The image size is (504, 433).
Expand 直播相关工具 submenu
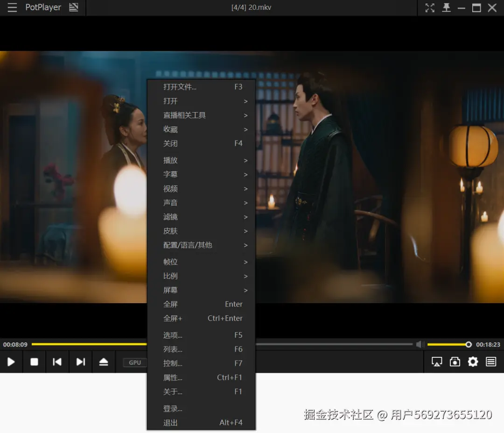coord(202,115)
